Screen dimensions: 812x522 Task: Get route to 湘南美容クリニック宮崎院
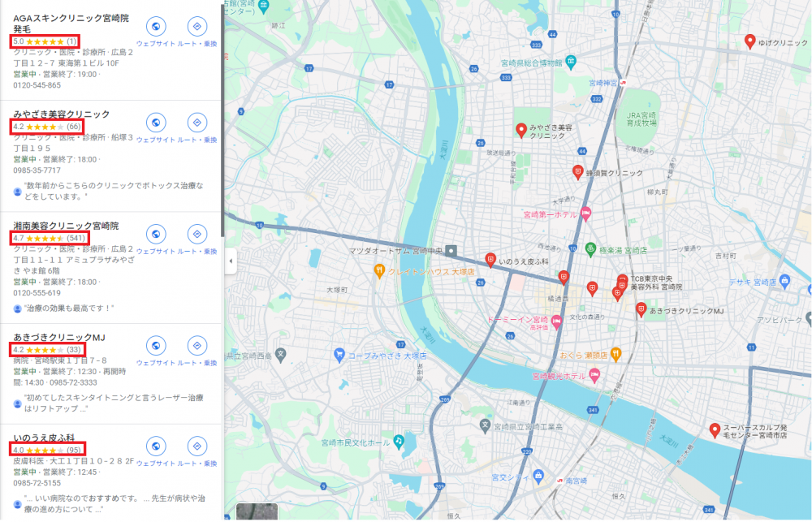(x=197, y=234)
